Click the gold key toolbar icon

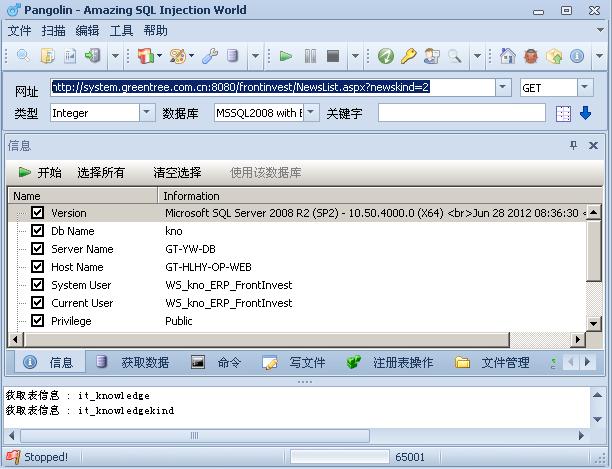pos(409,56)
